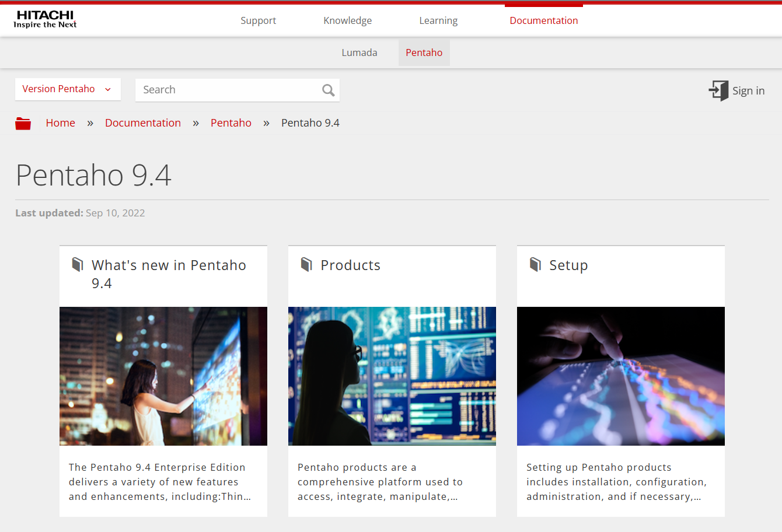The height and width of the screenshot is (532, 782).
Task: Click the Setup card tablet image
Action: click(x=621, y=376)
